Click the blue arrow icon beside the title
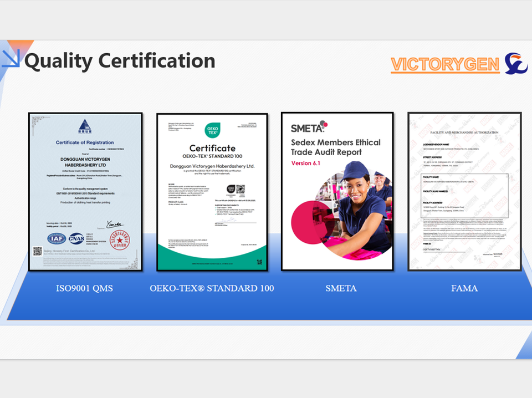Screen dimensions: 532x398 tap(11, 58)
